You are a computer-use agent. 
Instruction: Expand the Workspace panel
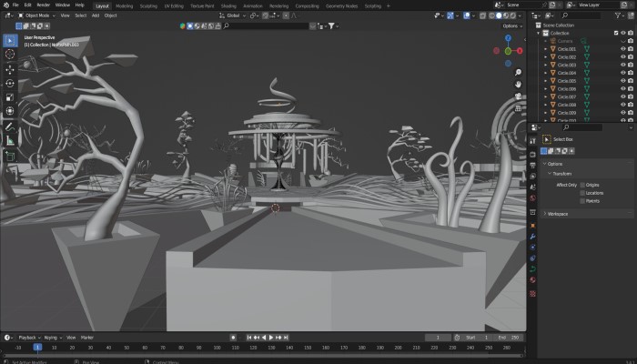coord(561,213)
